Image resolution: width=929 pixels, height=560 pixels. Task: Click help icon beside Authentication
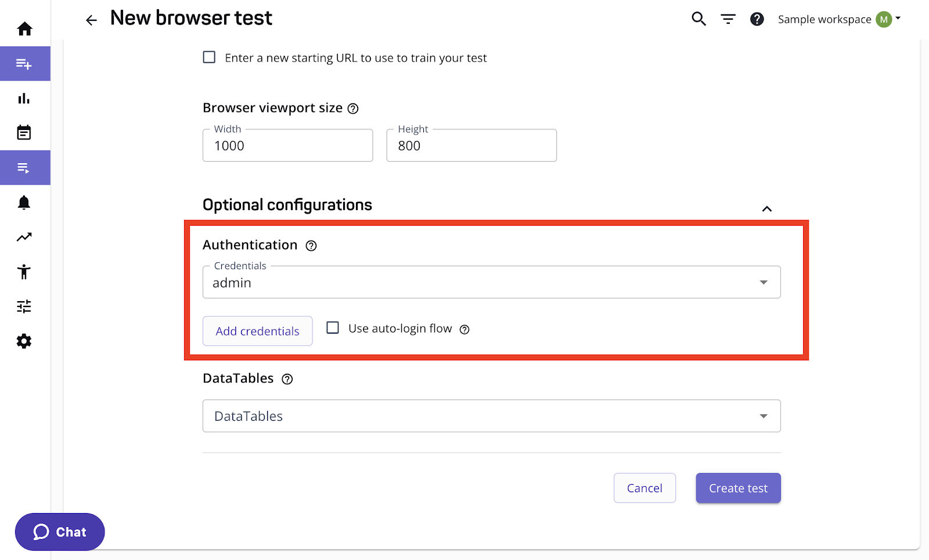[x=311, y=245]
